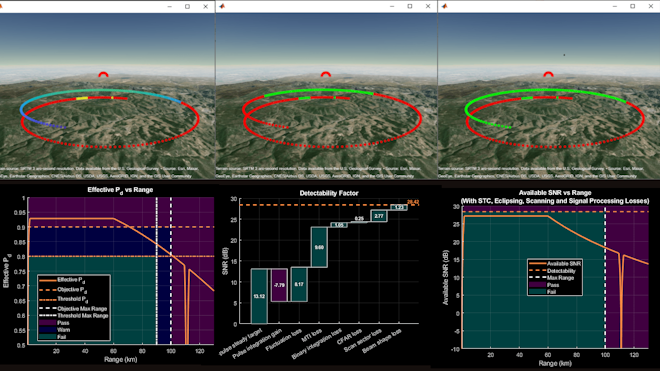Image resolution: width=660 pixels, height=371 pixels.
Task: Maximize the right globe viewer window
Action: [x=633, y=6]
